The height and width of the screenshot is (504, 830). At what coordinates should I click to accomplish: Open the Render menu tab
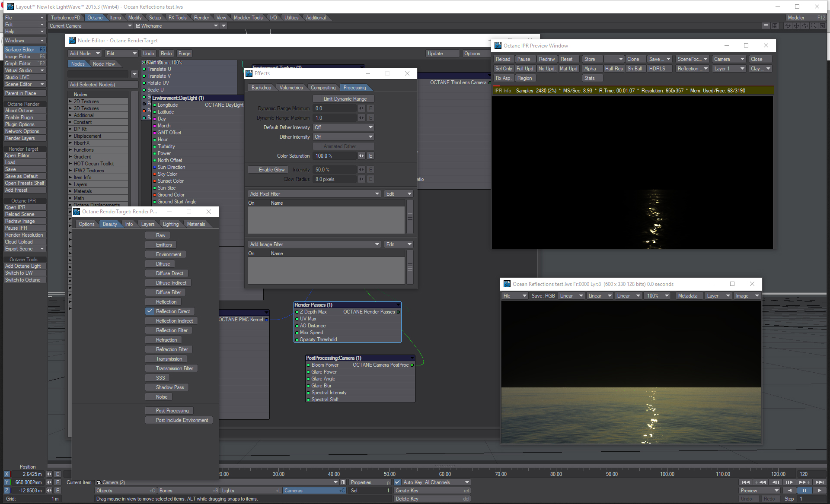tap(201, 18)
